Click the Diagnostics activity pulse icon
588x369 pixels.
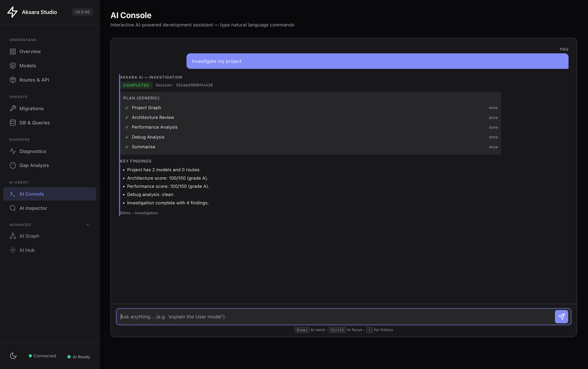(x=13, y=151)
